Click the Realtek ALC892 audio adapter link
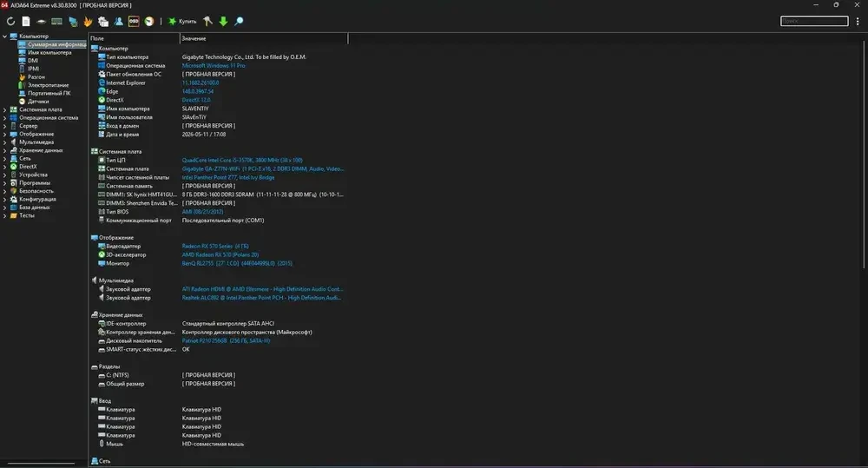868x468 pixels. [x=261, y=298]
